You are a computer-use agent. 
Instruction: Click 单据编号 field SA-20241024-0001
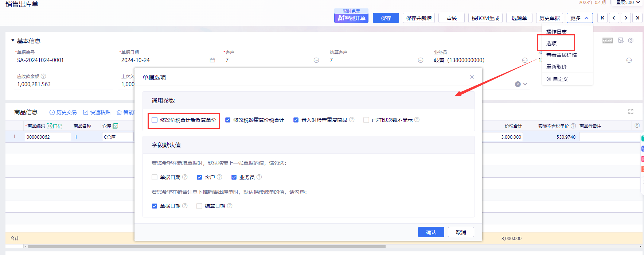(x=64, y=60)
